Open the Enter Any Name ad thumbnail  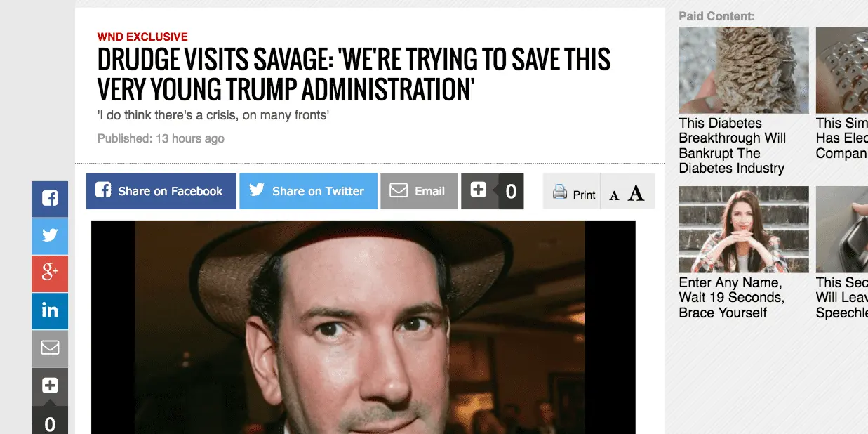point(744,229)
